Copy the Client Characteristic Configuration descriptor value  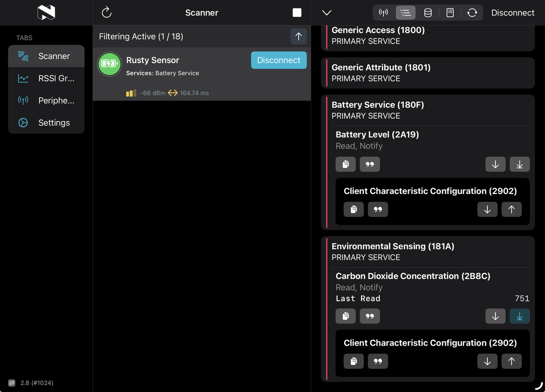(354, 209)
